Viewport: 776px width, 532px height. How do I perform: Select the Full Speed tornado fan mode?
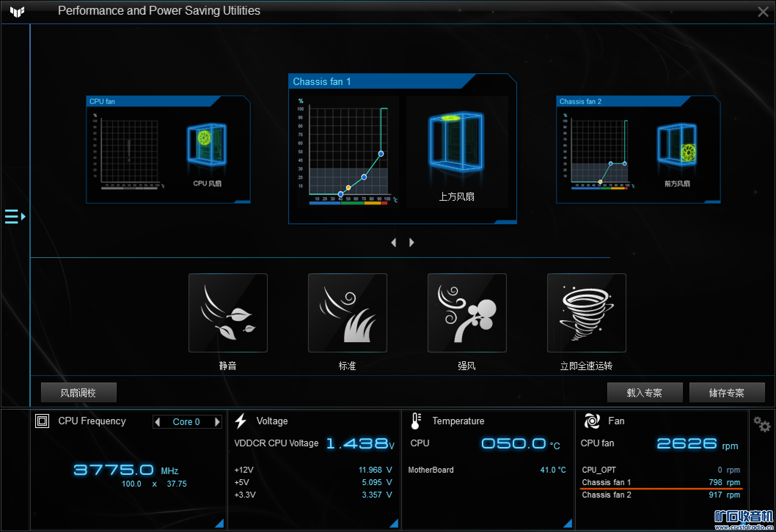pyautogui.click(x=586, y=313)
